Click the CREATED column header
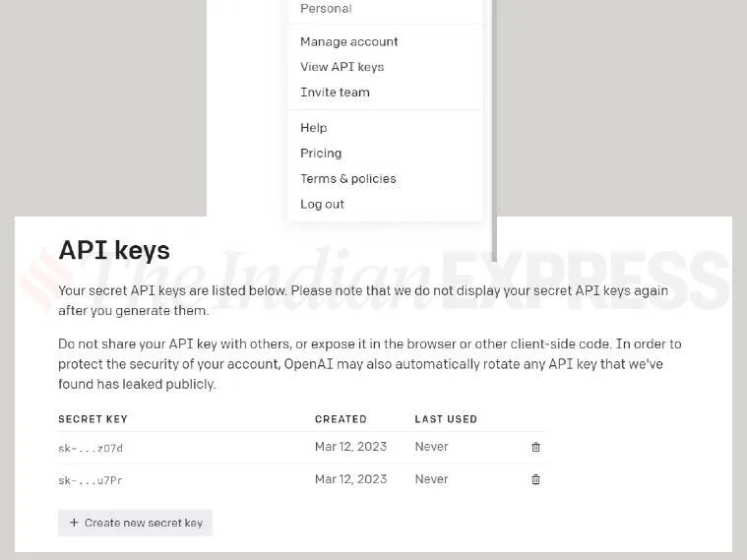 pos(341,419)
